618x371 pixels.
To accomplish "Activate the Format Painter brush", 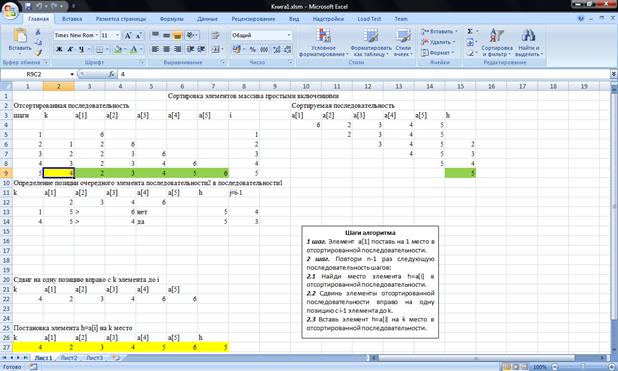I will (38, 52).
